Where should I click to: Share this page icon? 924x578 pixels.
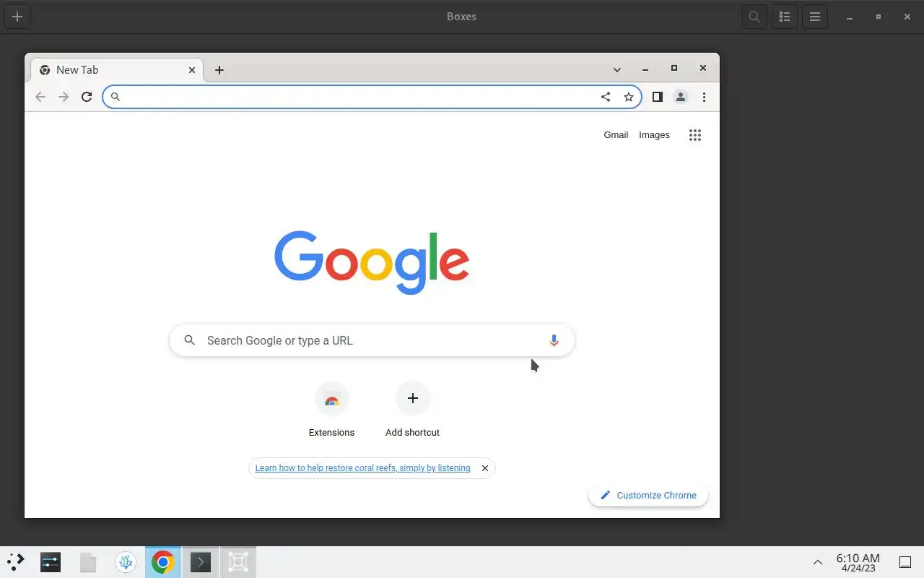click(606, 97)
